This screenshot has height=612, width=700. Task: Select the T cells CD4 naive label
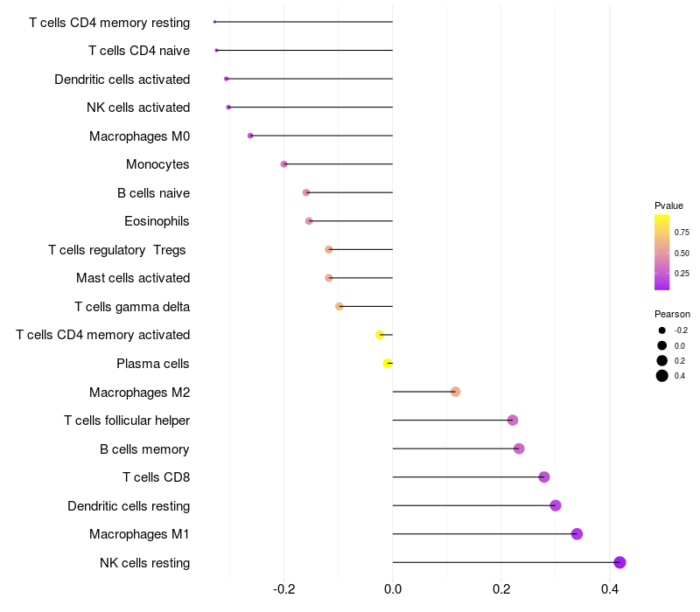pos(139,51)
